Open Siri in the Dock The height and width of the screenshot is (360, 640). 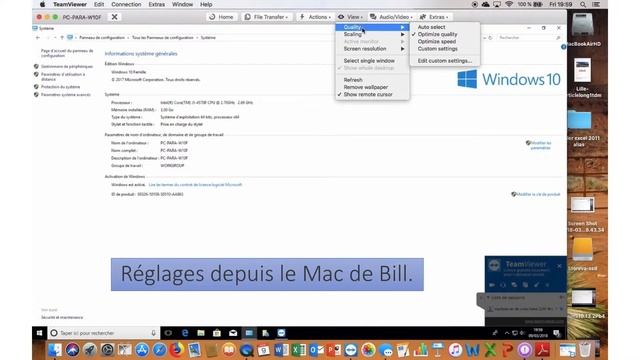pyautogui.click(x=72, y=350)
